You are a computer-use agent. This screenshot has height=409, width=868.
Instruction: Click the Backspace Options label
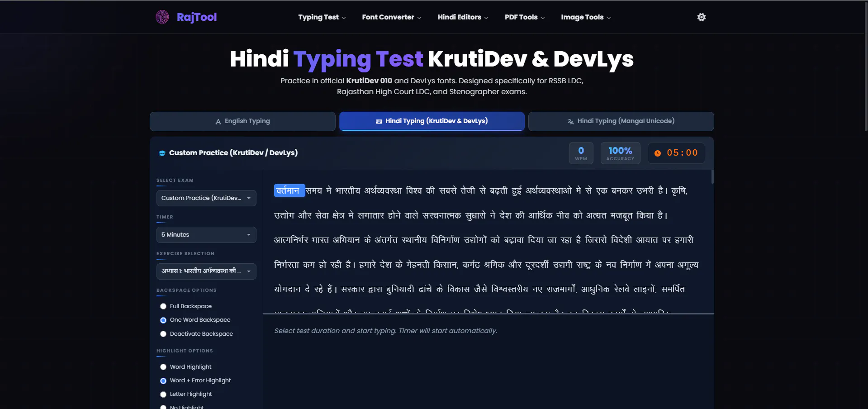186,290
